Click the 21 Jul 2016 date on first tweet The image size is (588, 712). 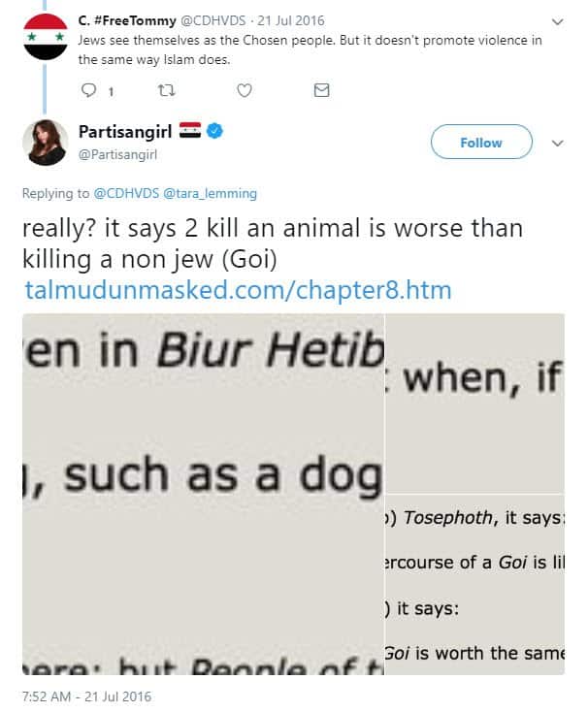[291, 21]
